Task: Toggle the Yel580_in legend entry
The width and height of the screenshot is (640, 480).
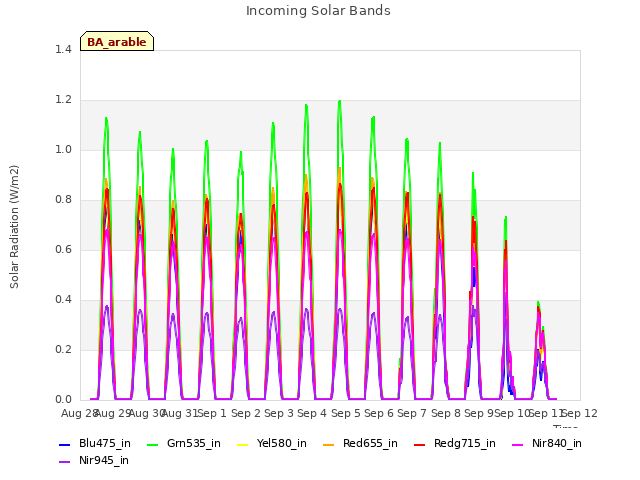Action: tap(272, 443)
